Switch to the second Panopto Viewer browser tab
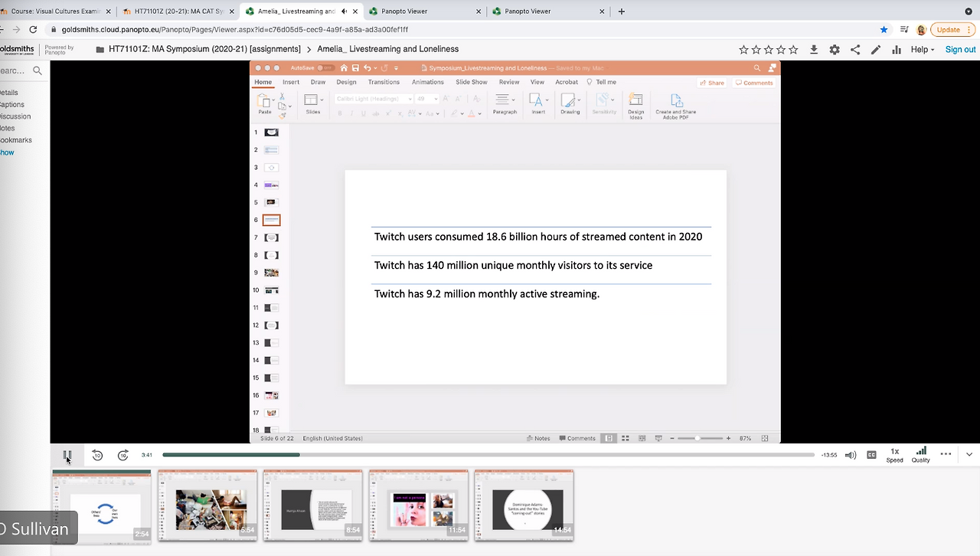Screen dimensions: 980x556 click(548, 11)
